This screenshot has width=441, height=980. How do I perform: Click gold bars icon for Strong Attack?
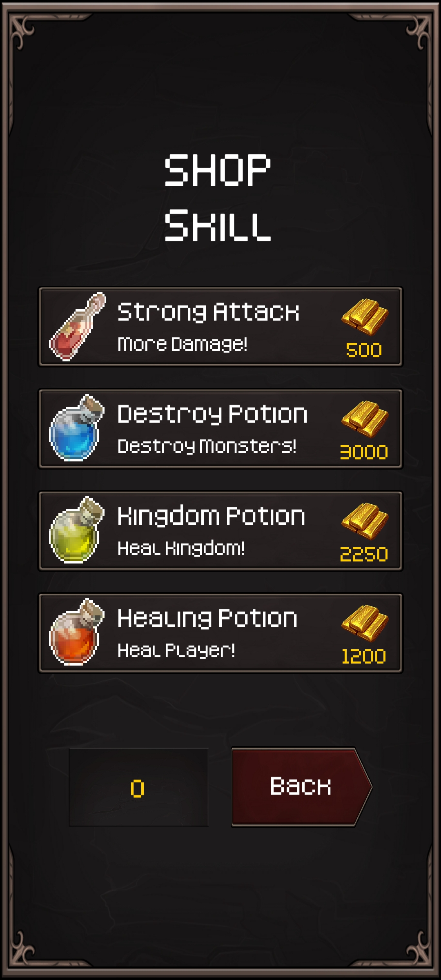click(365, 317)
